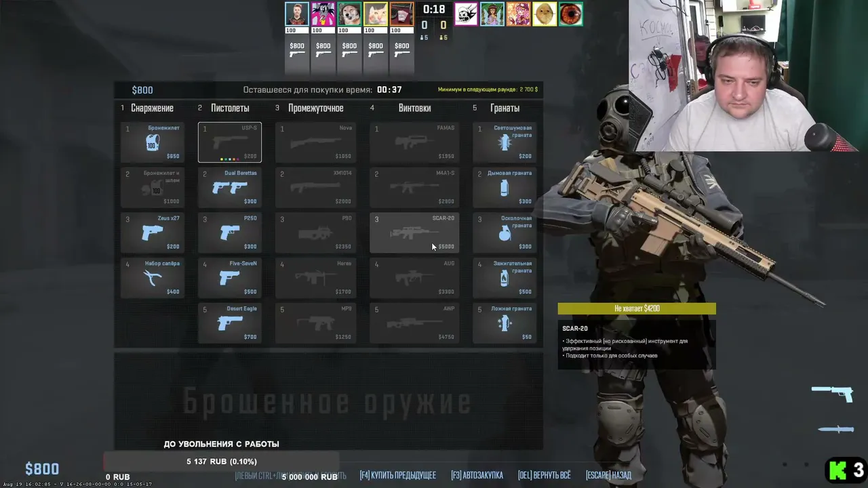
Task: Click [F4] Купить предыдущее
Action: pos(398,475)
